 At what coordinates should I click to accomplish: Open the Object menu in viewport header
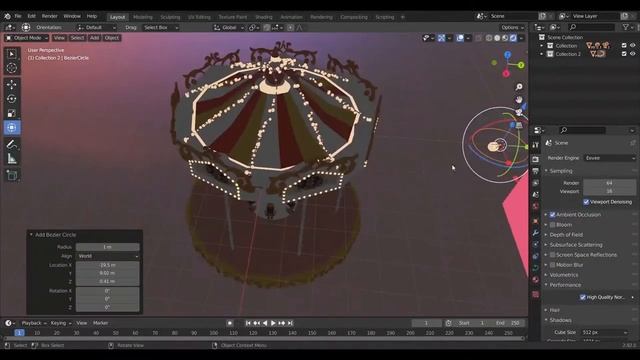tap(111, 38)
